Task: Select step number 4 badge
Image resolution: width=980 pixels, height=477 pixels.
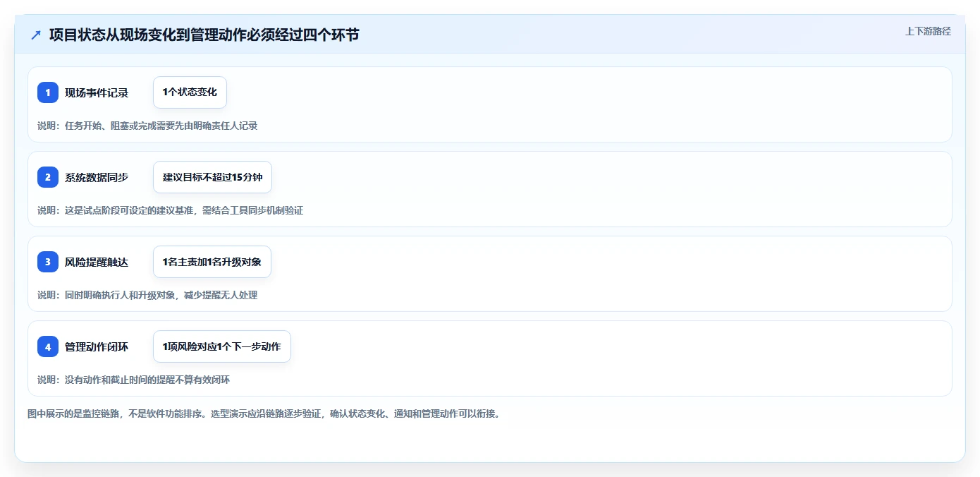Action: pos(48,346)
